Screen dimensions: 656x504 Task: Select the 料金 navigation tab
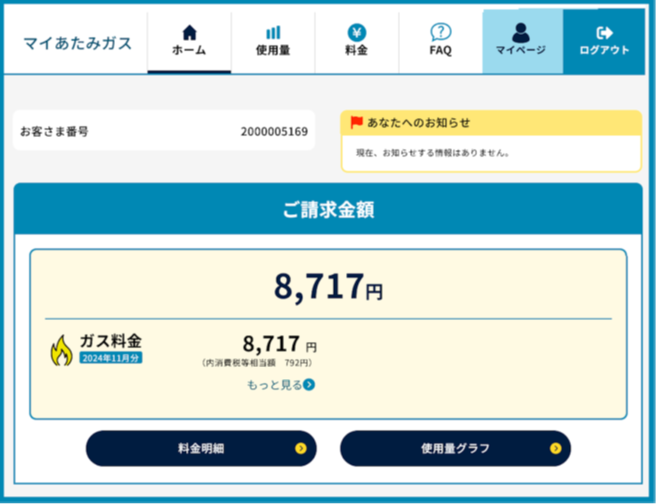click(356, 42)
